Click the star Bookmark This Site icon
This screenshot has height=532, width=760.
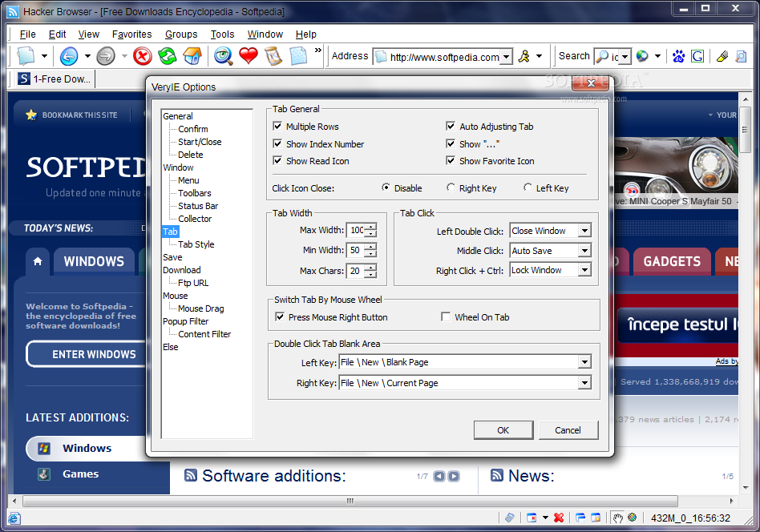[x=31, y=115]
